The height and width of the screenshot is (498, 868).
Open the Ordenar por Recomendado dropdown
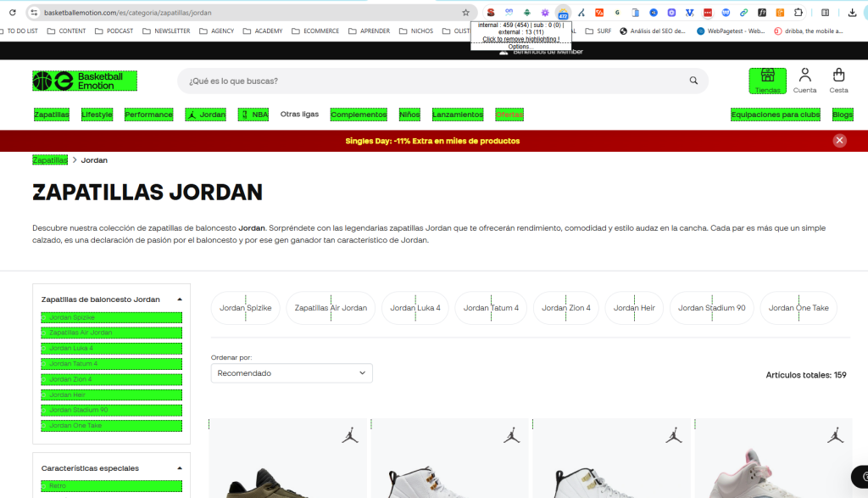pyautogui.click(x=291, y=373)
